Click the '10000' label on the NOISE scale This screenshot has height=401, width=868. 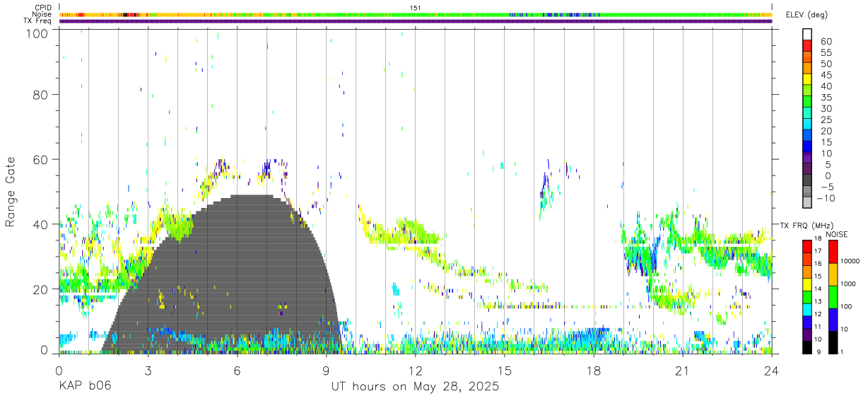(851, 261)
